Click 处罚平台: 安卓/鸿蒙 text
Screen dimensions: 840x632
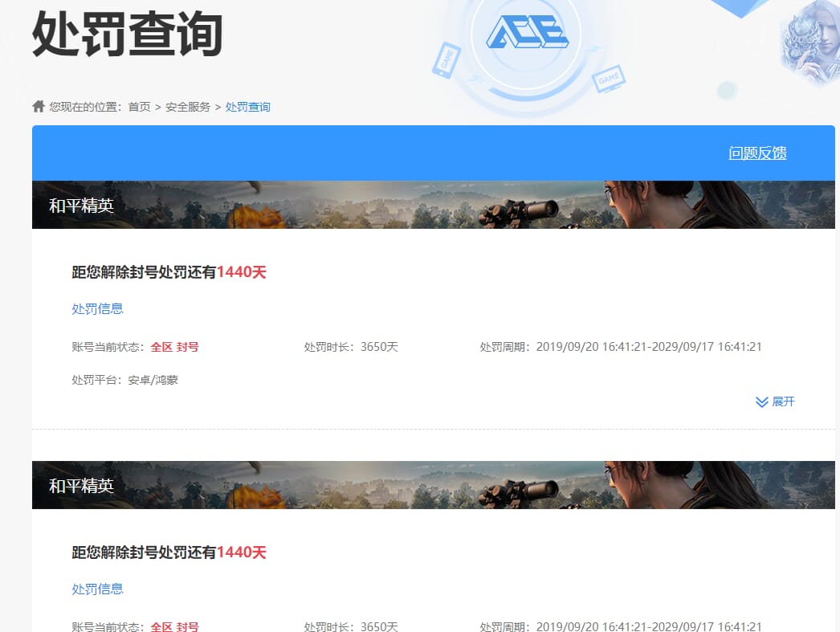(124, 380)
